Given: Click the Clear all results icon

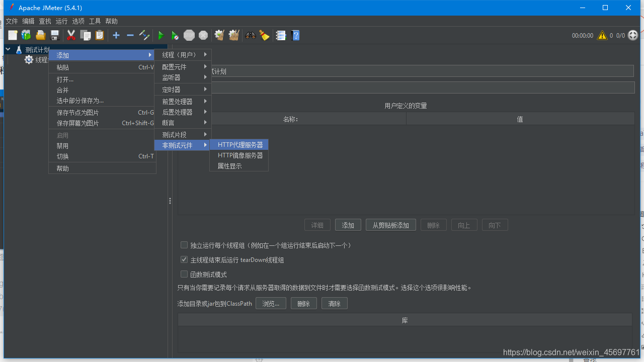Looking at the screenshot, I should (x=233, y=35).
